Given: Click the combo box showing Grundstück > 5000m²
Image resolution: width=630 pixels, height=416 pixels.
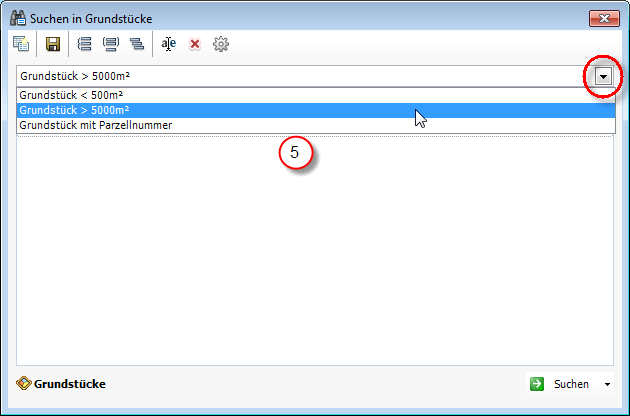Looking at the screenshot, I should pos(300,76).
